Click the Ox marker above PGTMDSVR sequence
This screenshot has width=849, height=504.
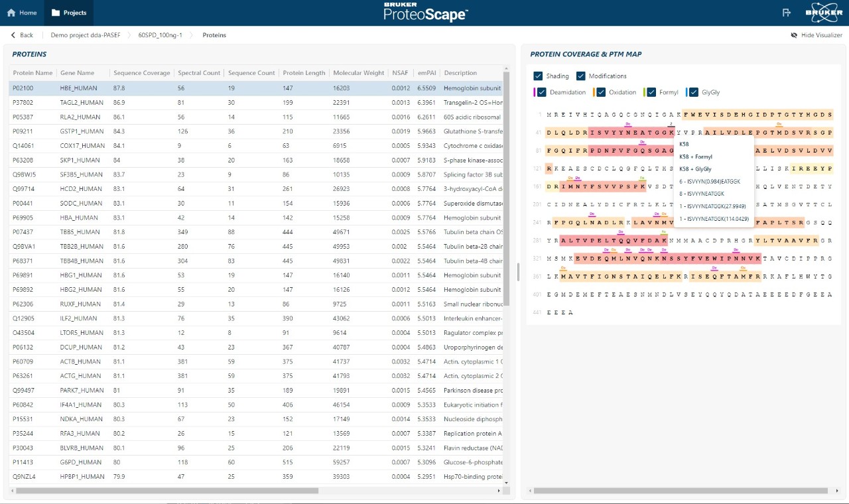pos(779,124)
